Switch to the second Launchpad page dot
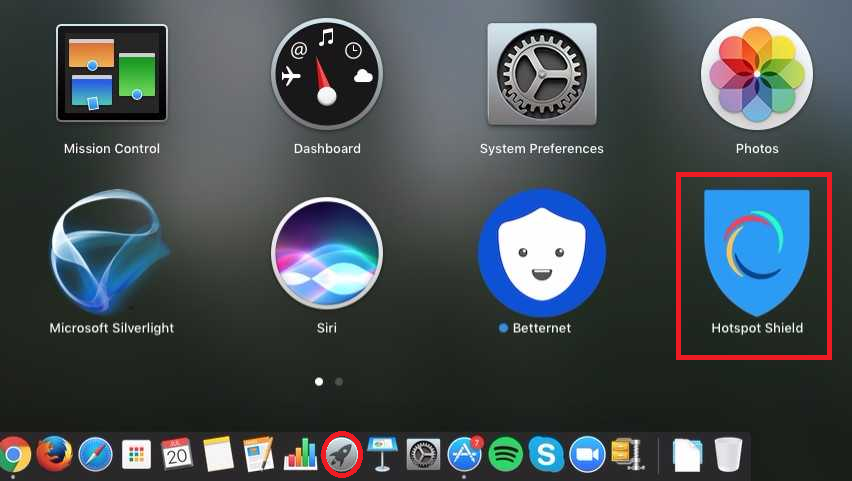Viewport: 852px width, 481px height. click(339, 382)
